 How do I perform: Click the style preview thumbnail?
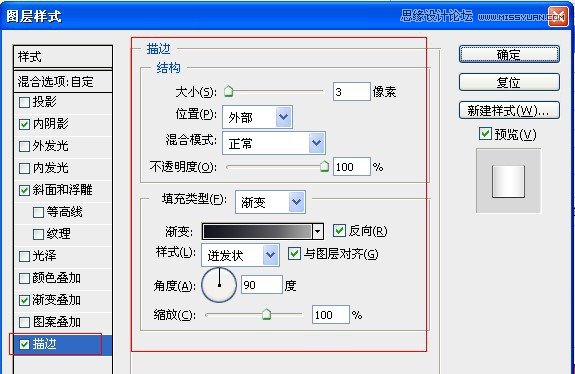pyautogui.click(x=508, y=181)
